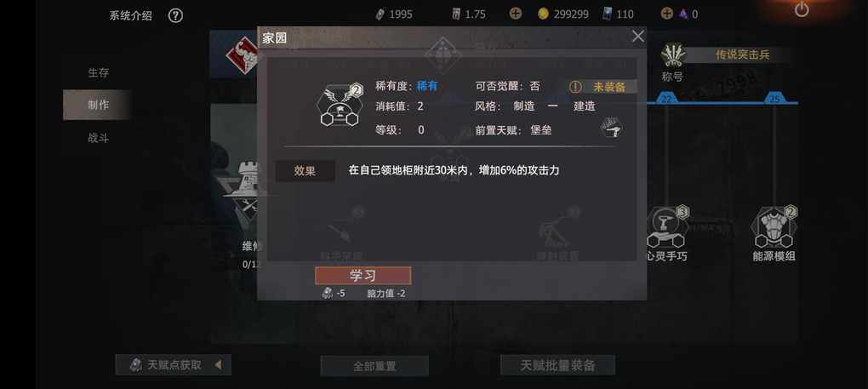Expand the 天赋点获取 arrow

tap(219, 364)
